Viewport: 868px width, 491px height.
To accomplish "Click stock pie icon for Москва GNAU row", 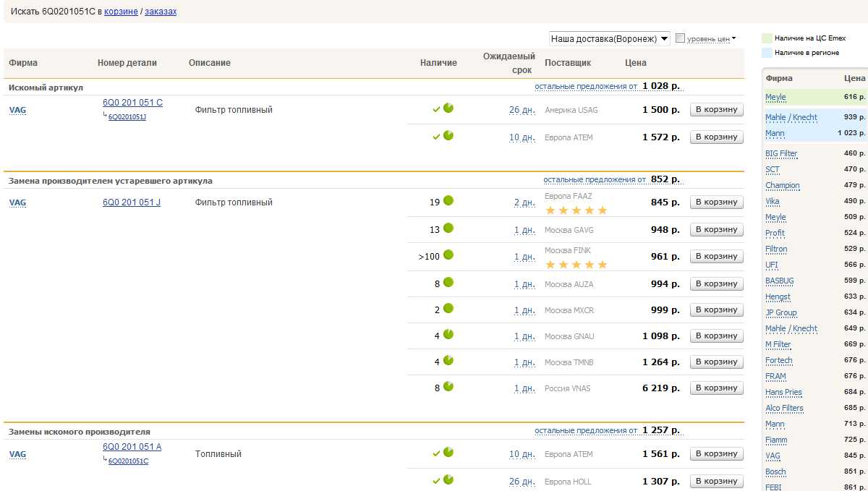I will (448, 334).
